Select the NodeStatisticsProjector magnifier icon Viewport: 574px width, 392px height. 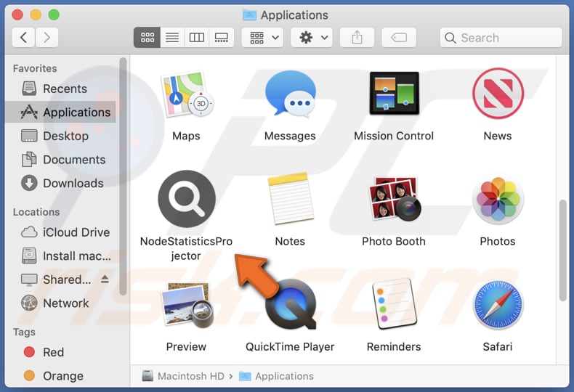[187, 199]
